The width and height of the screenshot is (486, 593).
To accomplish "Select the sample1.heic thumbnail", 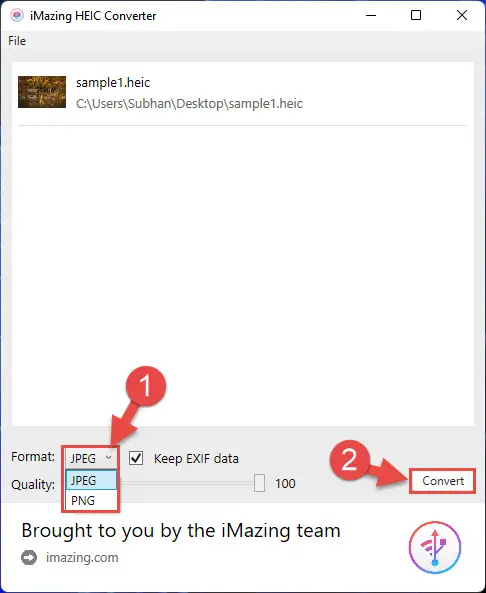I will pyautogui.click(x=42, y=92).
